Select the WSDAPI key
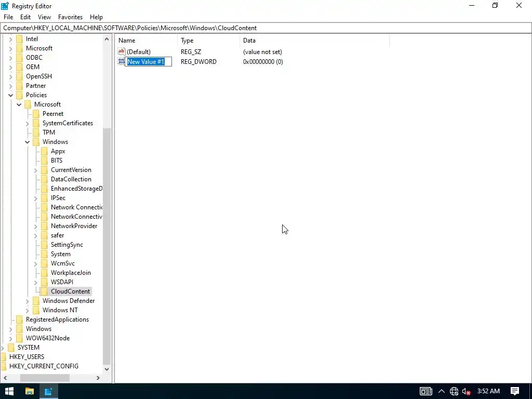Viewport: 532px width, 399px height. 62,282
